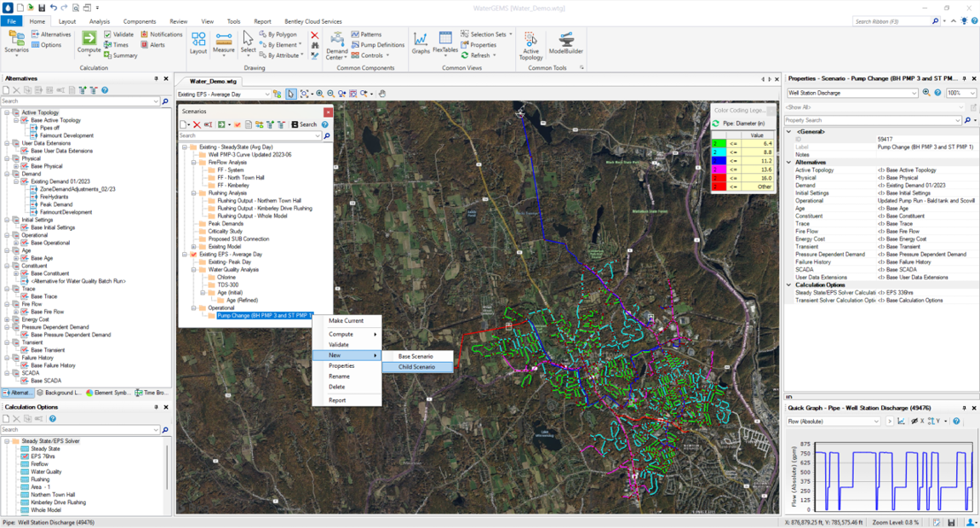Select the Layout tool in the Drawing group
Screen dimensions: 980x528
point(198,39)
